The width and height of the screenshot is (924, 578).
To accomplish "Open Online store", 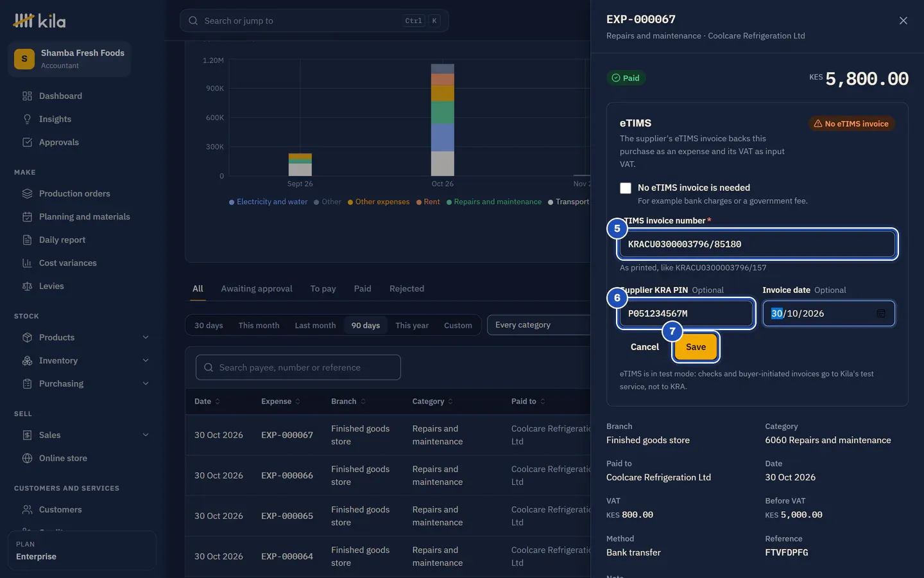I will tap(63, 458).
